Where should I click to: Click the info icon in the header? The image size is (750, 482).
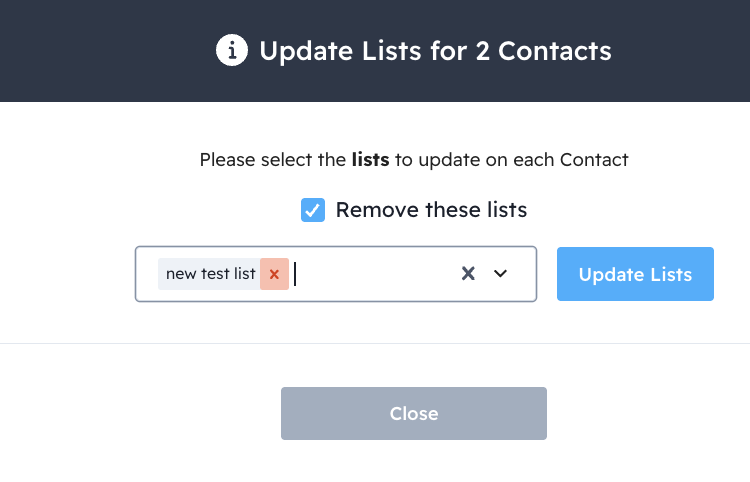tap(232, 50)
